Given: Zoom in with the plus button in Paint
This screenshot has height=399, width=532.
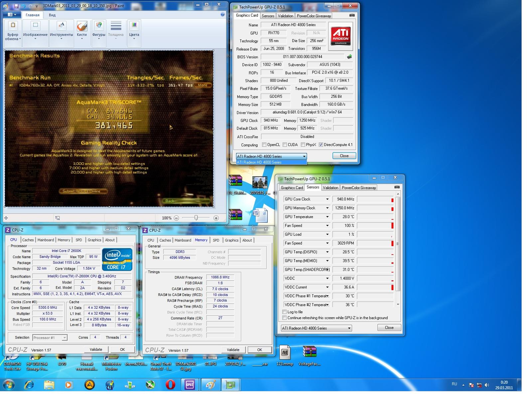Looking at the screenshot, I should 216,218.
